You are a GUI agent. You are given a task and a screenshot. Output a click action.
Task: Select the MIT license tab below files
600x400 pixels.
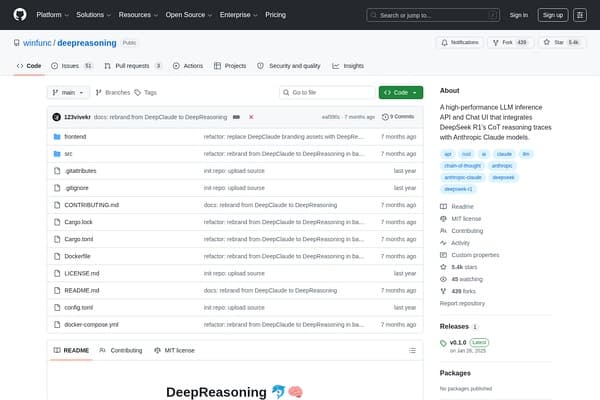point(174,351)
